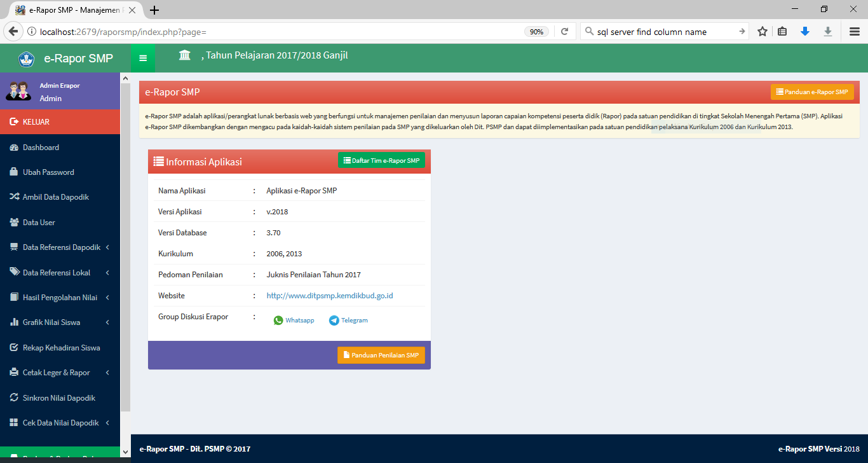Viewport: 868px width, 463px height.
Task: Expand Data Referensi Dapodik submenu arrow
Action: pyautogui.click(x=107, y=247)
